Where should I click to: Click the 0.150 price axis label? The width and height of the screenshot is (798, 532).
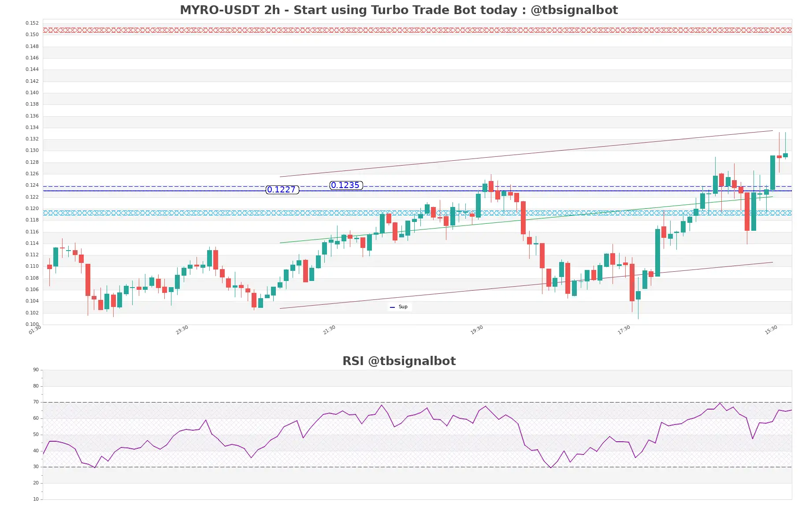(x=32, y=34)
